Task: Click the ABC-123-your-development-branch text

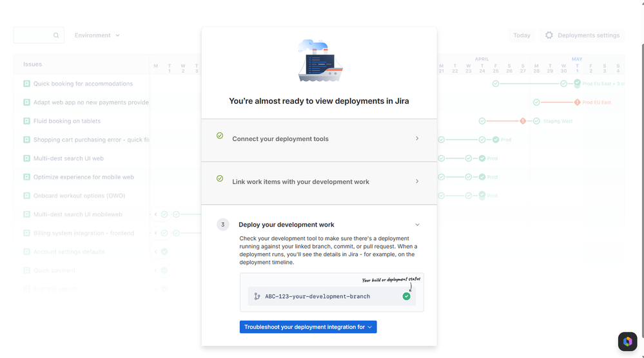Action: coord(317,296)
